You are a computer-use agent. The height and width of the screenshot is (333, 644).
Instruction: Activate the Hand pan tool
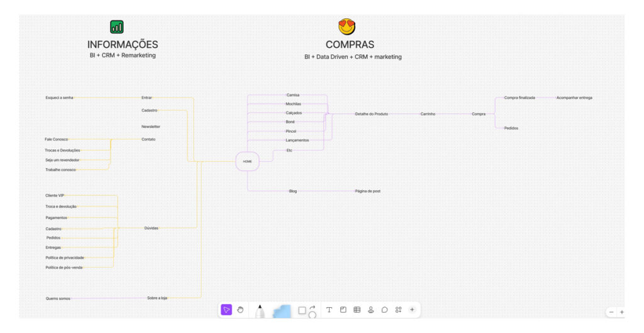[x=240, y=310]
